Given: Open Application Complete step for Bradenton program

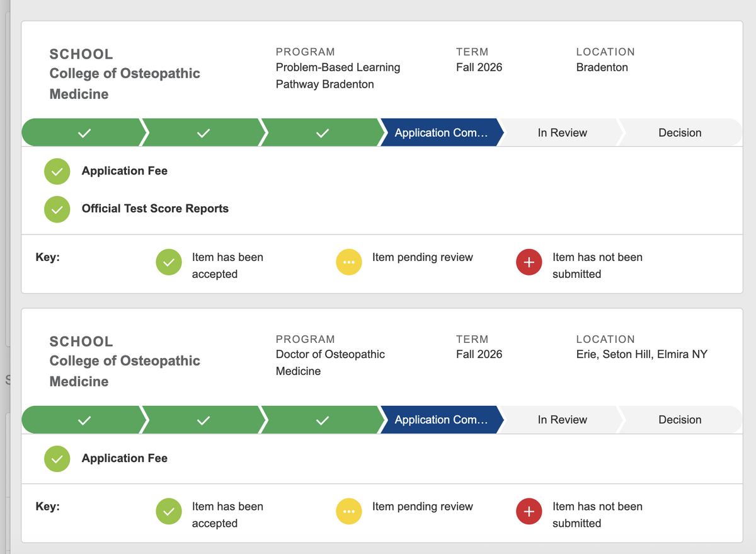Looking at the screenshot, I should coord(441,133).
